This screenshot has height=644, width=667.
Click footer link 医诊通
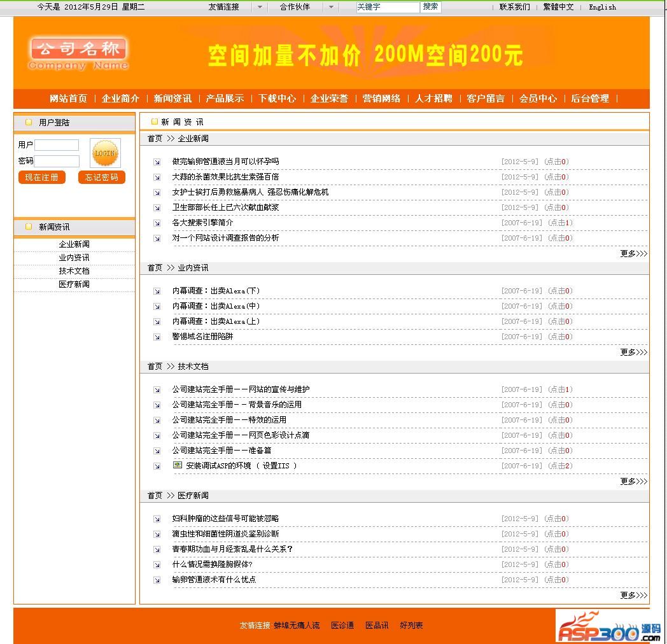coord(342,626)
